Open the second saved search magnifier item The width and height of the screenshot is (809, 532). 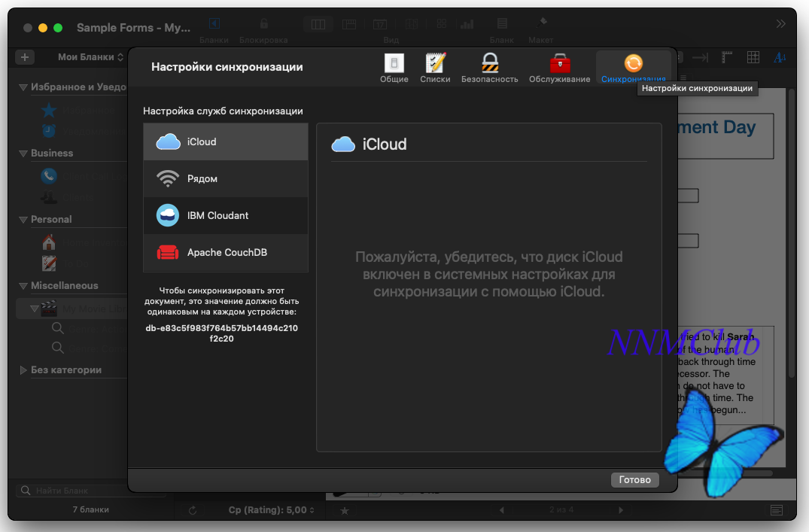click(58, 348)
